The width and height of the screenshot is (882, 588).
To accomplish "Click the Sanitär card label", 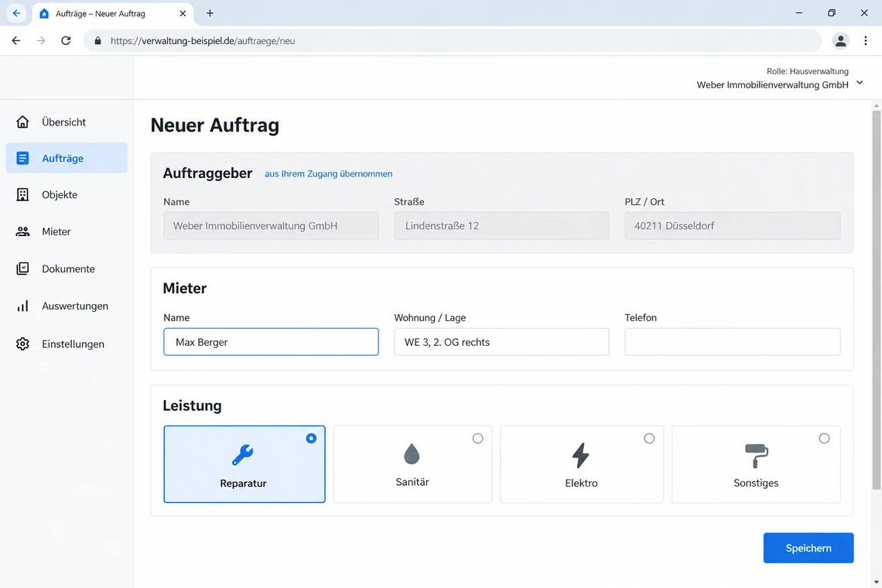I will [412, 482].
